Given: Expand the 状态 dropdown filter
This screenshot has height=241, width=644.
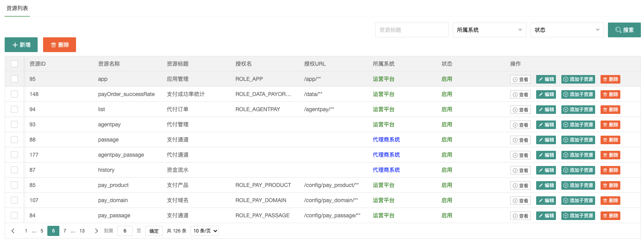Looking at the screenshot, I should pyautogui.click(x=566, y=30).
